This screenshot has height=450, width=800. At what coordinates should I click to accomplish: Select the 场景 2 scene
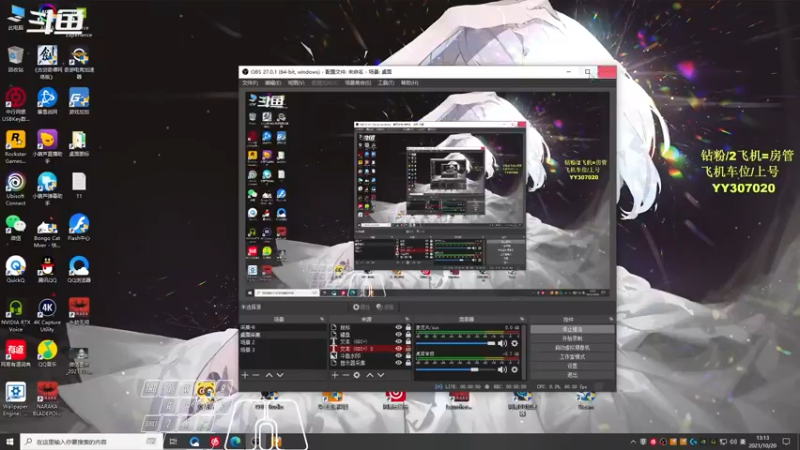[282, 342]
